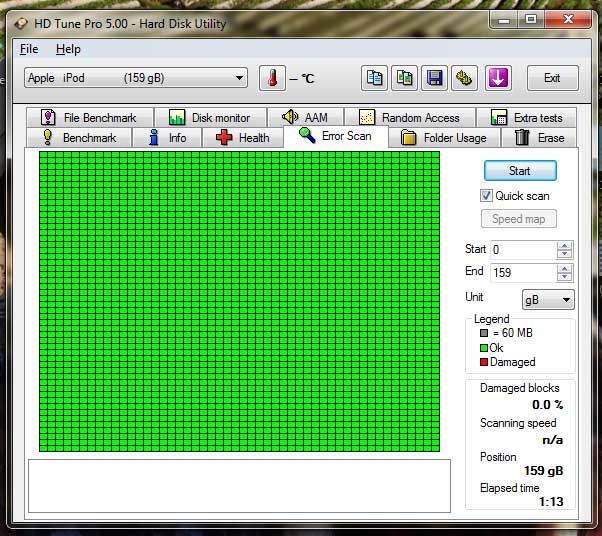Click the purple down-arrow icon

tap(498, 78)
